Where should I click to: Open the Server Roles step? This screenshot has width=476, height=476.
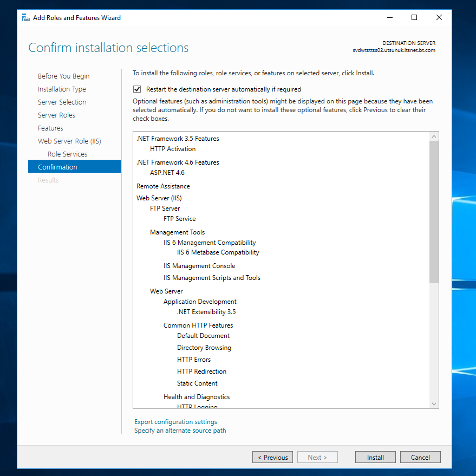[x=56, y=115]
